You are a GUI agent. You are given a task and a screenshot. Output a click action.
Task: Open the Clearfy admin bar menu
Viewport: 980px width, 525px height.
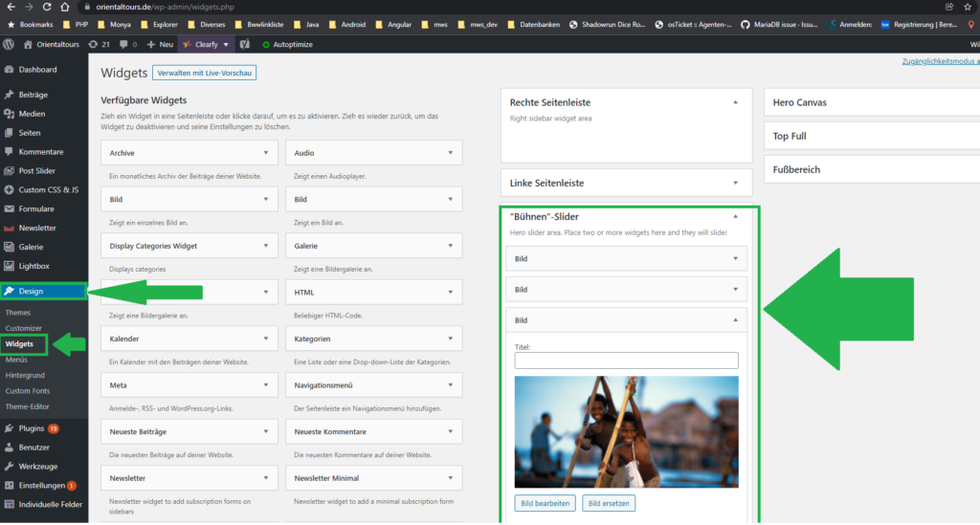tap(205, 44)
